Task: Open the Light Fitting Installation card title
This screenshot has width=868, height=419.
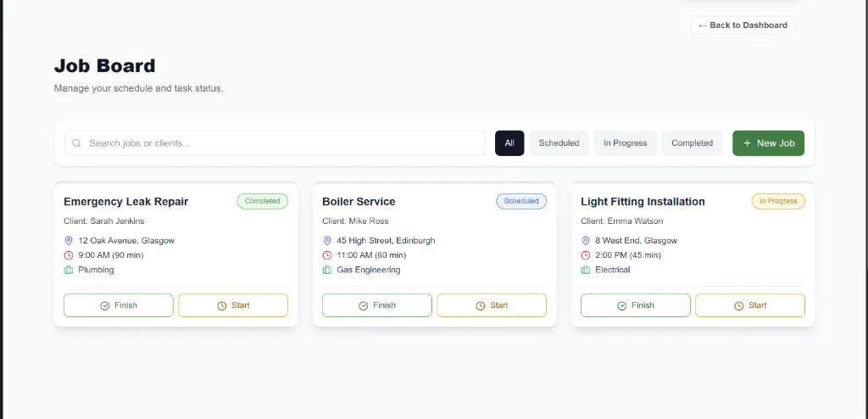Action: pos(643,202)
